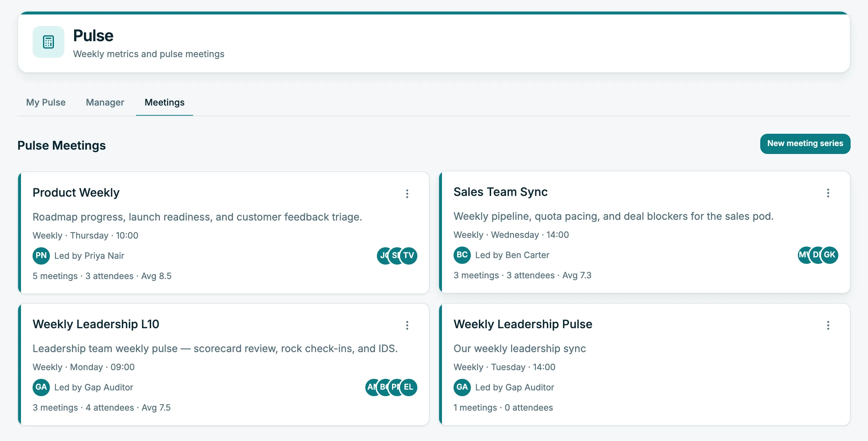Click the GA avatar in Weekly Leadership L10
Screen dimensions: 868x441
(41, 388)
